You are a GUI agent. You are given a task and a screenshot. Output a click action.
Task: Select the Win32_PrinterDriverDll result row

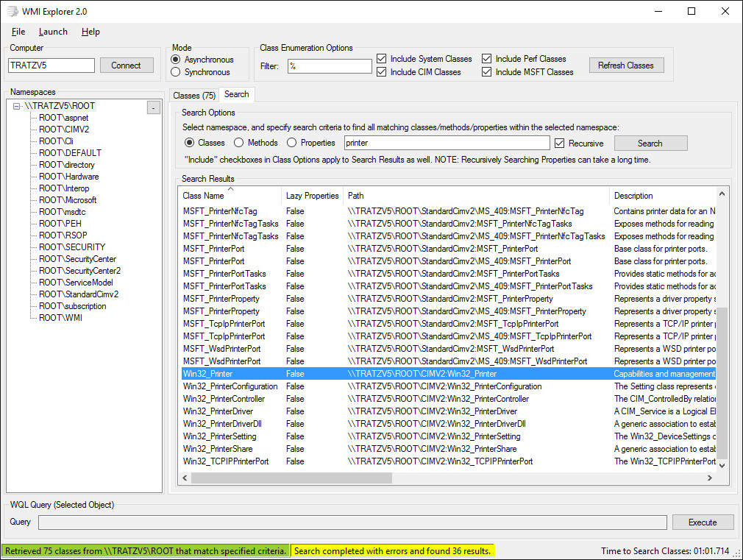448,424
